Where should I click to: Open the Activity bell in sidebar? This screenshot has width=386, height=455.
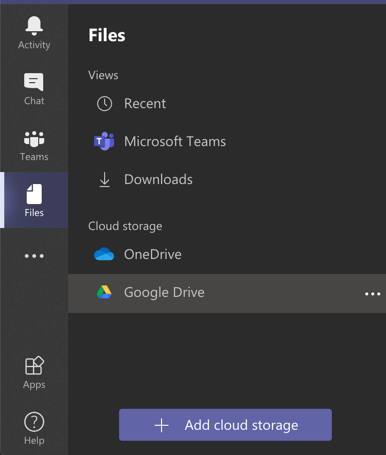point(34,33)
